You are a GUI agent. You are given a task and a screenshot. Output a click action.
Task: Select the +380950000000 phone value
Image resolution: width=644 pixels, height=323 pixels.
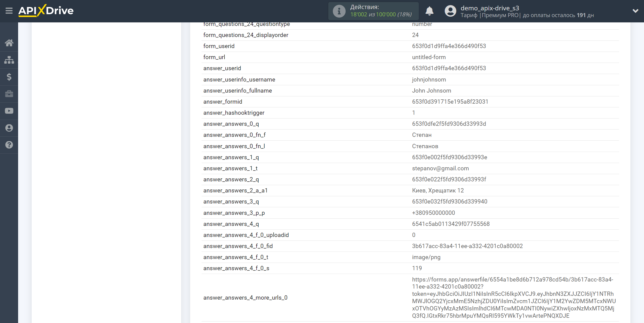[433, 213]
